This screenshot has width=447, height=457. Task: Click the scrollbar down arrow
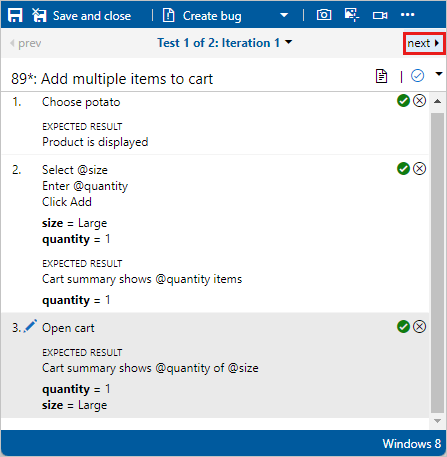point(437,421)
